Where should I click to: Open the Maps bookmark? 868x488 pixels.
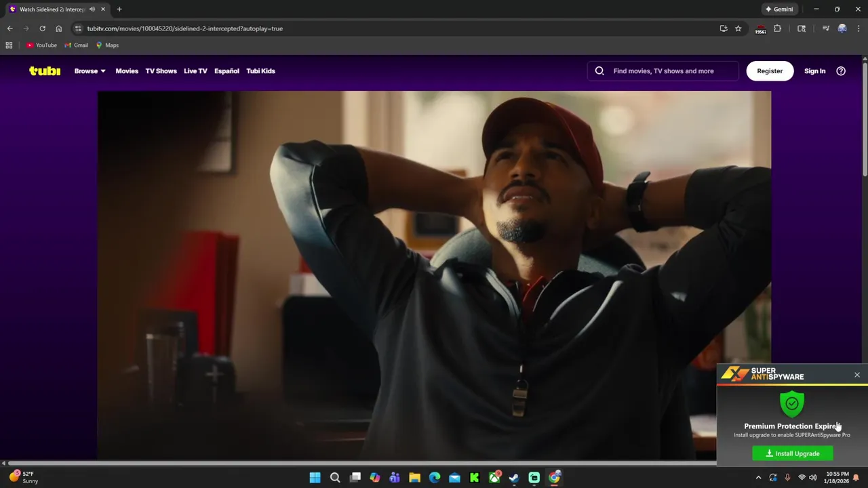(x=107, y=45)
